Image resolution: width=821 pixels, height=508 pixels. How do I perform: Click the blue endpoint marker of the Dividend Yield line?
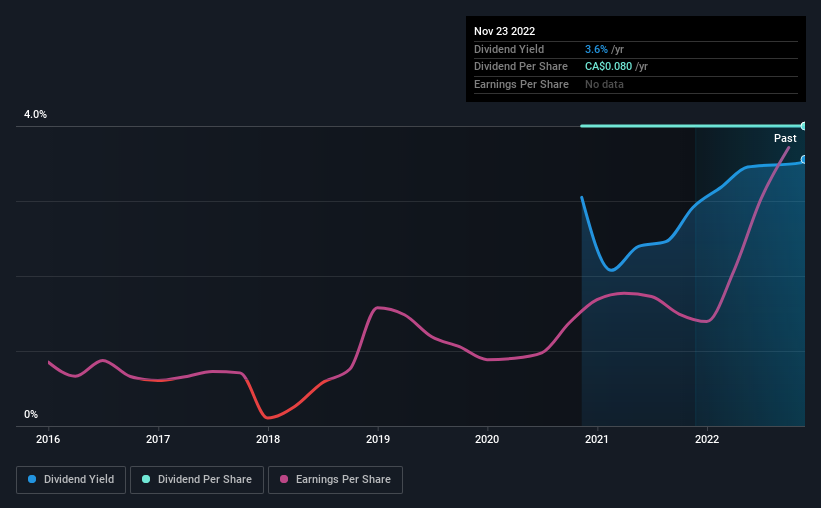point(803,160)
